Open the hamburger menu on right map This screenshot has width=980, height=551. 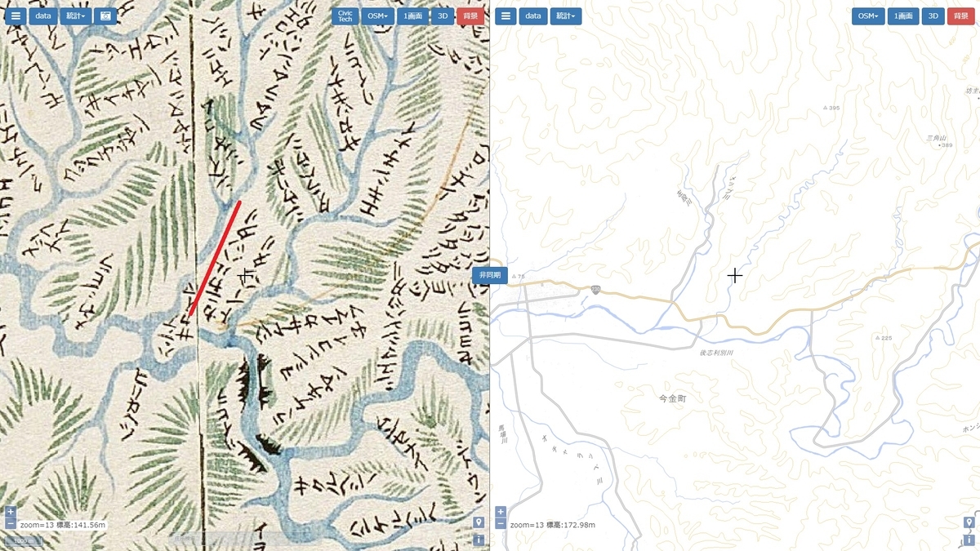(x=506, y=16)
